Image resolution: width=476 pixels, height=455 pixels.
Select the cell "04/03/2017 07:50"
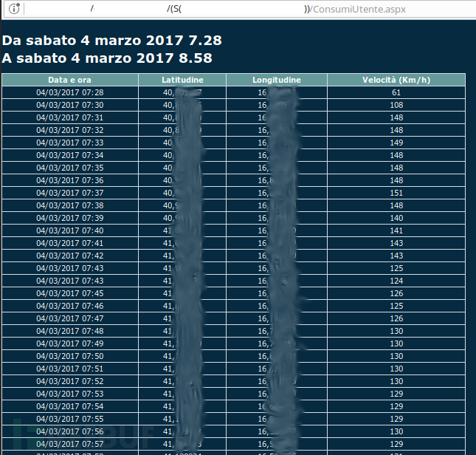tap(70, 356)
